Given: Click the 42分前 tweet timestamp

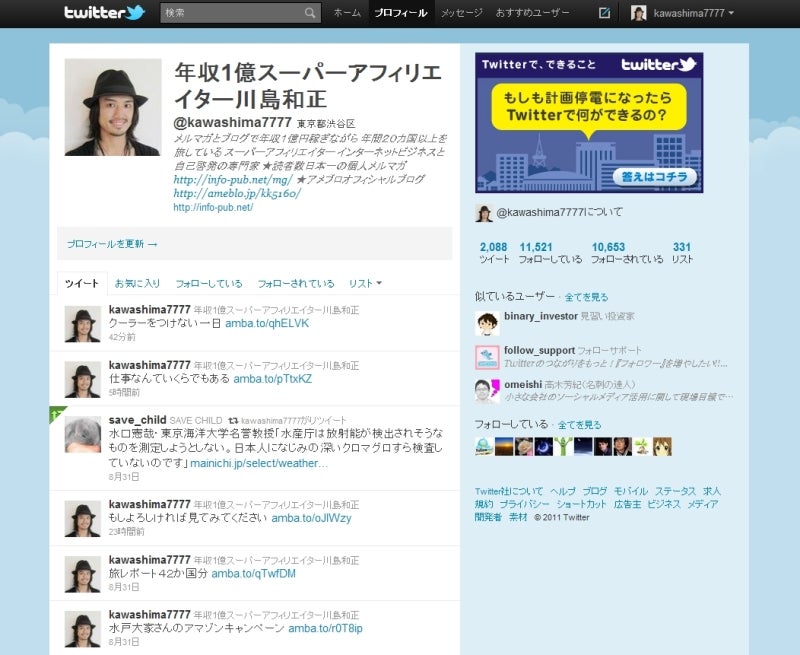Looking at the screenshot, I should pyautogui.click(x=122, y=337).
